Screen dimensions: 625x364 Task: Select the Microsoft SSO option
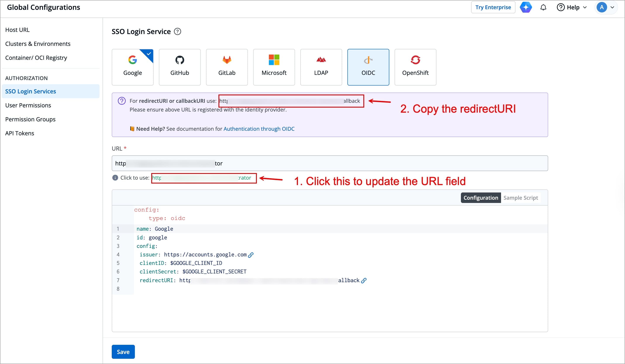pos(274,67)
